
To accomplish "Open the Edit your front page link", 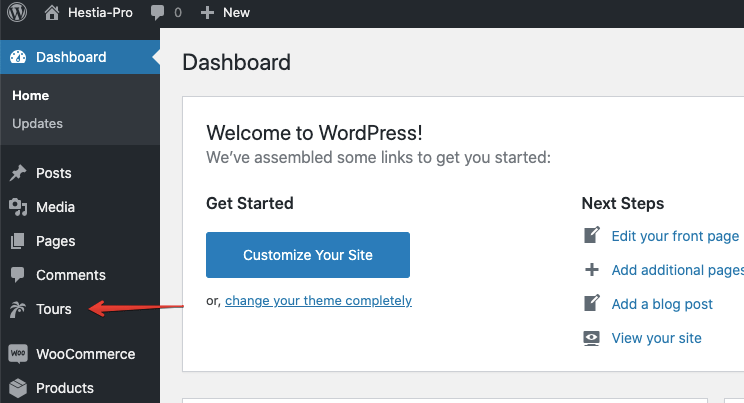I will [x=674, y=236].
